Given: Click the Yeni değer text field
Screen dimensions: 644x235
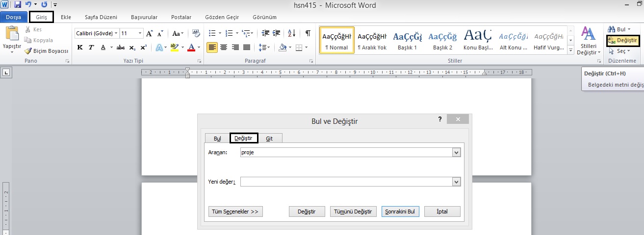Looking at the screenshot, I should point(347,182).
